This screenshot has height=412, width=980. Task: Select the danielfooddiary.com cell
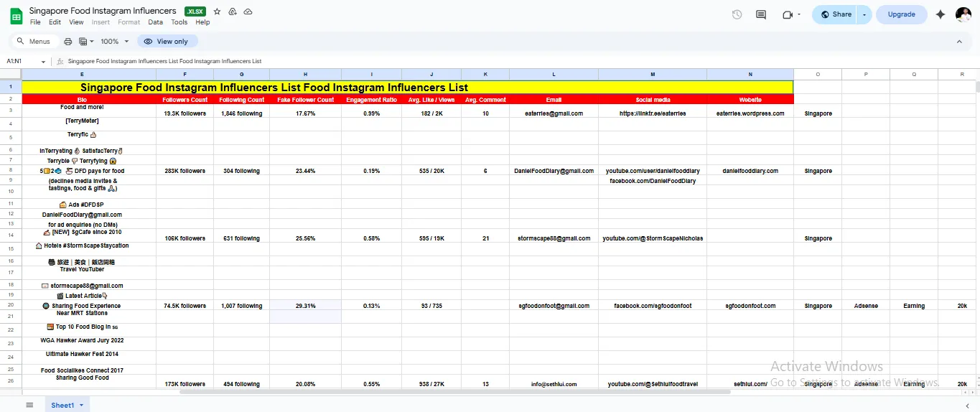750,171
